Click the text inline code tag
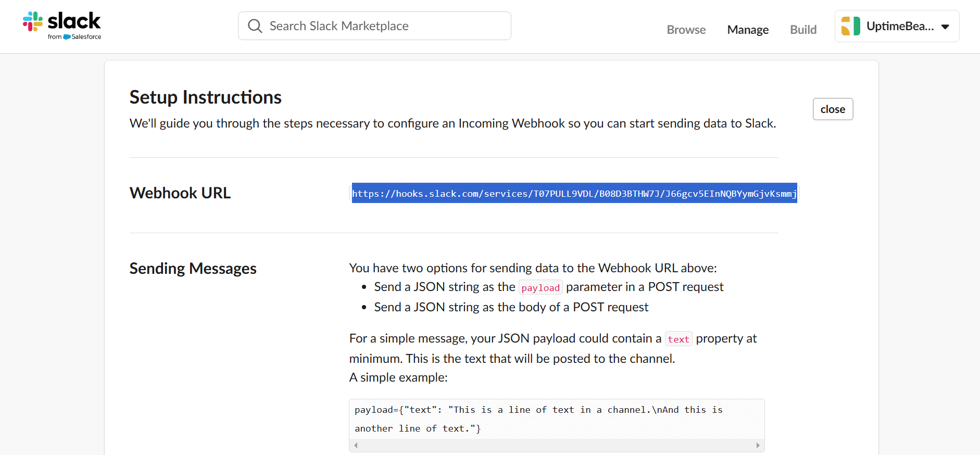 [x=679, y=338]
